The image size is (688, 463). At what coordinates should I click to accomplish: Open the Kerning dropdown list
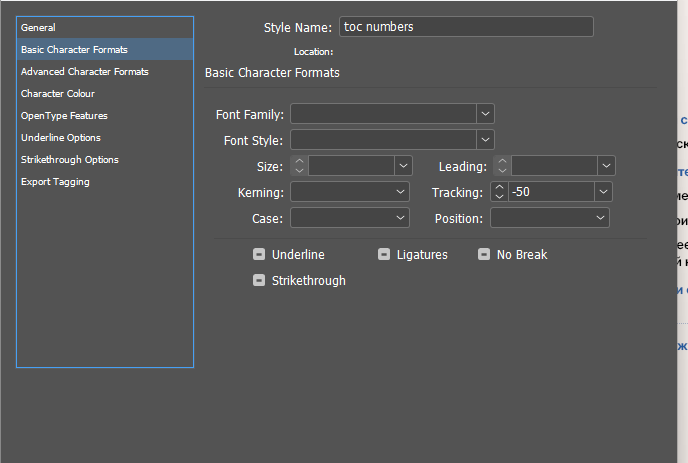pyautogui.click(x=401, y=192)
